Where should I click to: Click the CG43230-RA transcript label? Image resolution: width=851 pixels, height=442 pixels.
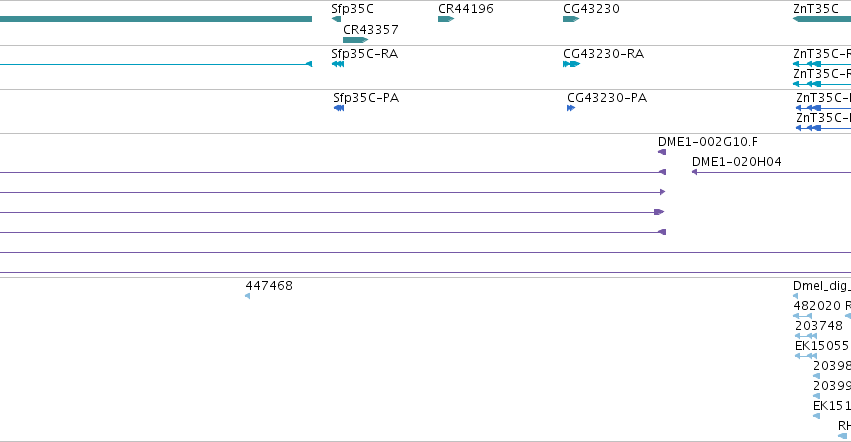(604, 54)
